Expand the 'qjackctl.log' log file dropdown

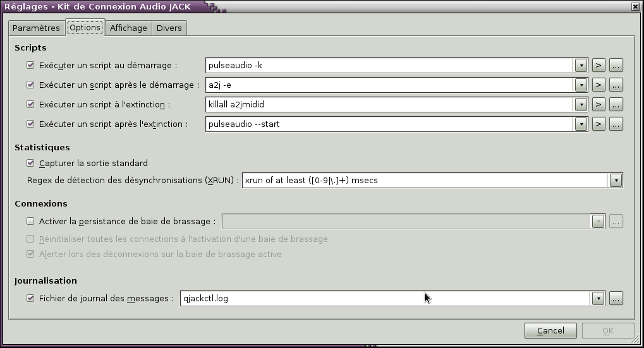click(x=598, y=298)
